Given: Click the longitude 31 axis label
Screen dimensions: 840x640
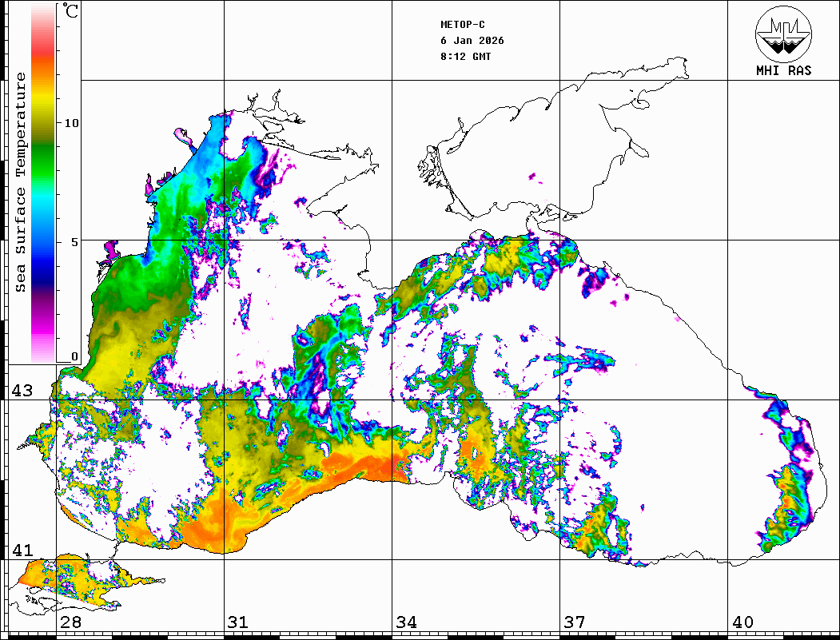Looking at the screenshot, I should pyautogui.click(x=237, y=622).
